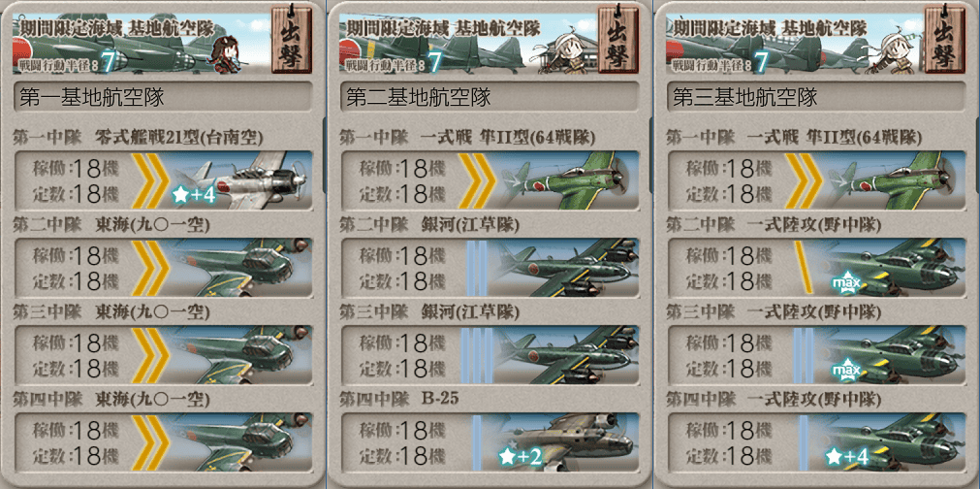Click second squadron 銀河(江草隊) plane icon
The height and width of the screenshot is (489, 980).
click(566, 268)
